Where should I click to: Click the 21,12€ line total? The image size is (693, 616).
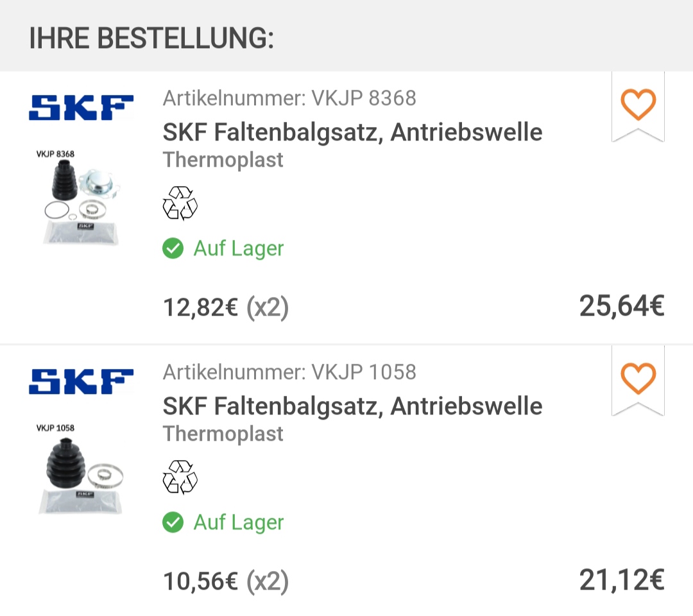[621, 580]
